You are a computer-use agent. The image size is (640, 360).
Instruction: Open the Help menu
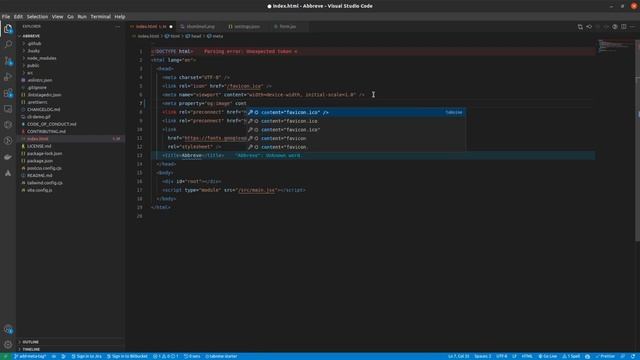pos(120,17)
